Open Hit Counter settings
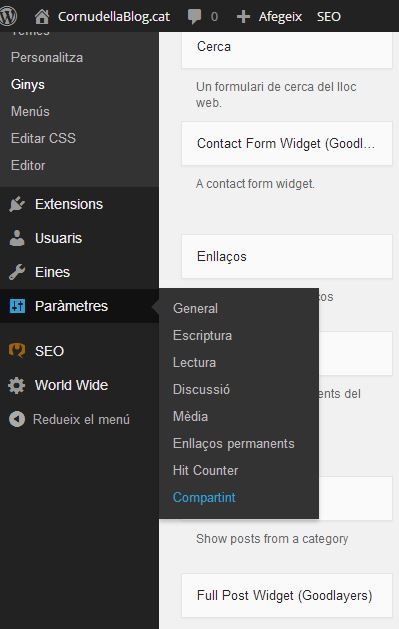Screen dimensions: 399x629 click(205, 470)
